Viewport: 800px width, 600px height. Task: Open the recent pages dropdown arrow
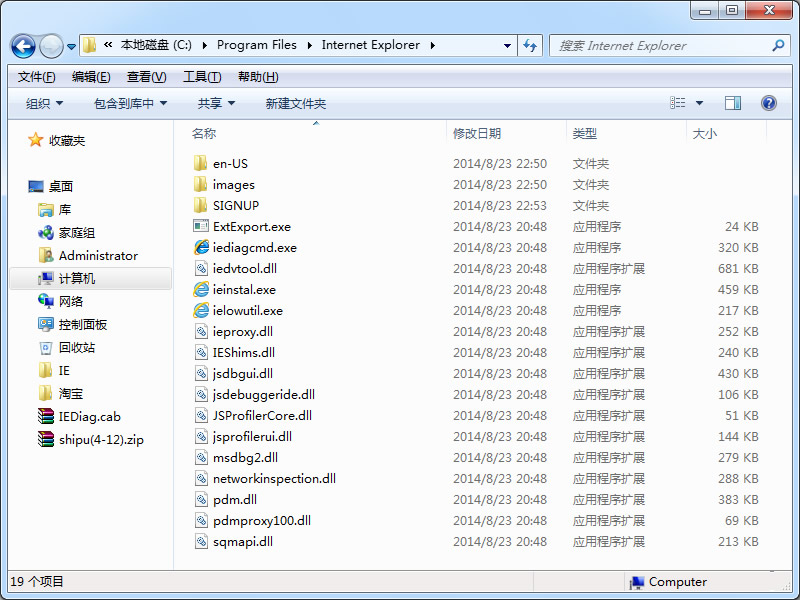(x=71, y=47)
